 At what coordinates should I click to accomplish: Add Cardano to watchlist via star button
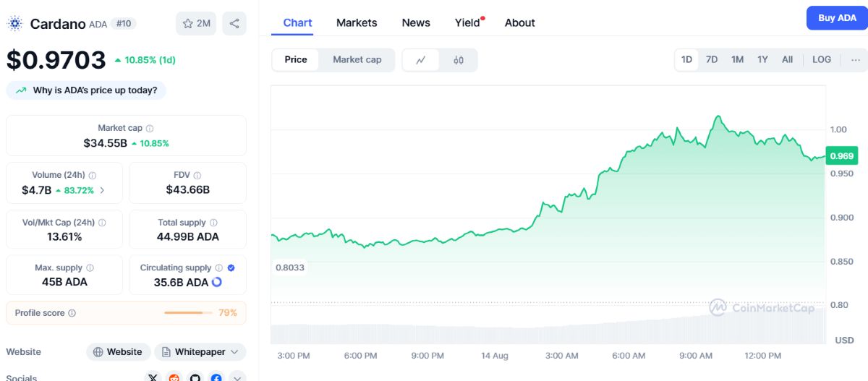click(196, 23)
